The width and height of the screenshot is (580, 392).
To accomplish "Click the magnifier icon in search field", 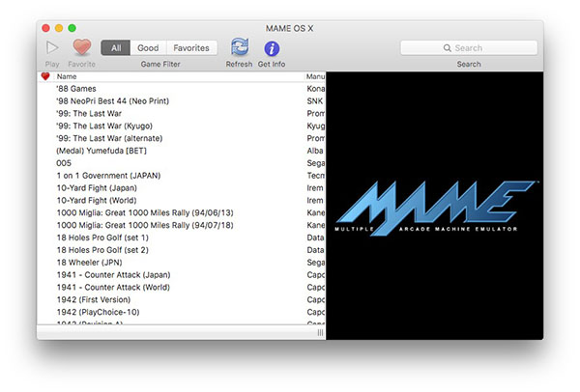I will tap(447, 48).
